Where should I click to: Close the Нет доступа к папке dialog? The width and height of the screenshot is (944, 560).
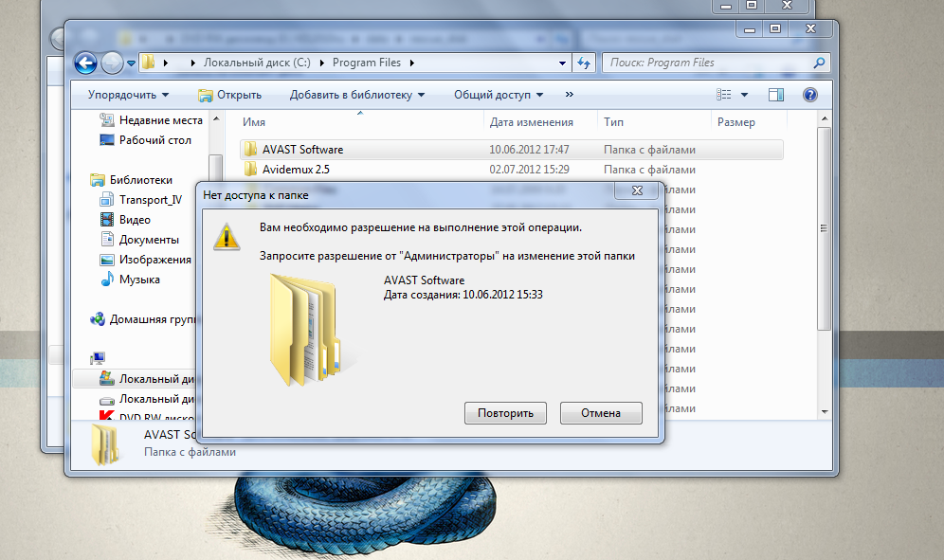[x=637, y=190]
